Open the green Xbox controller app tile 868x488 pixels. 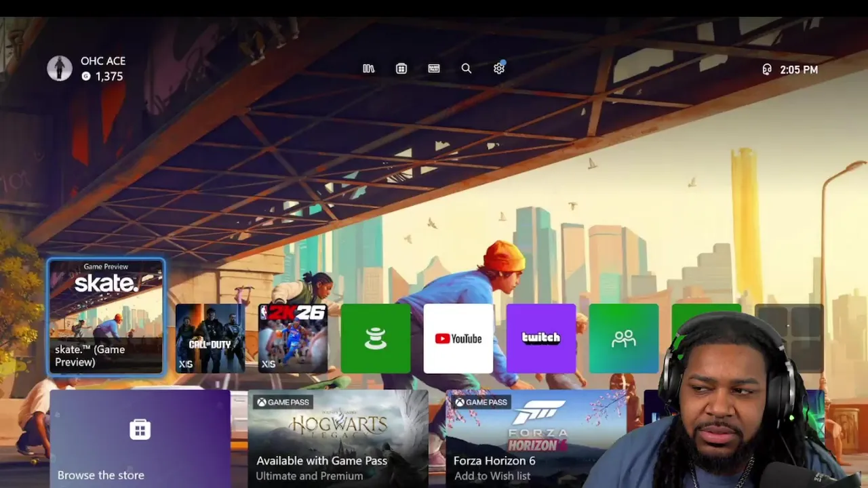pyautogui.click(x=376, y=338)
